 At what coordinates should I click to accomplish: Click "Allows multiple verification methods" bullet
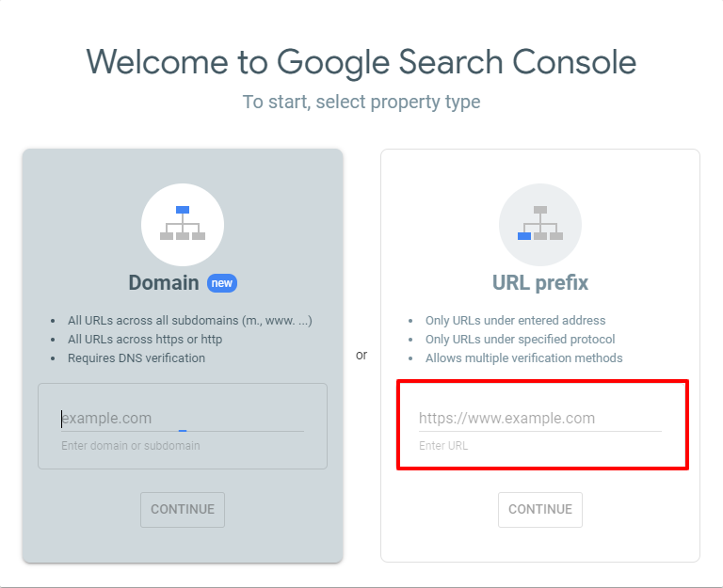pyautogui.click(x=523, y=358)
